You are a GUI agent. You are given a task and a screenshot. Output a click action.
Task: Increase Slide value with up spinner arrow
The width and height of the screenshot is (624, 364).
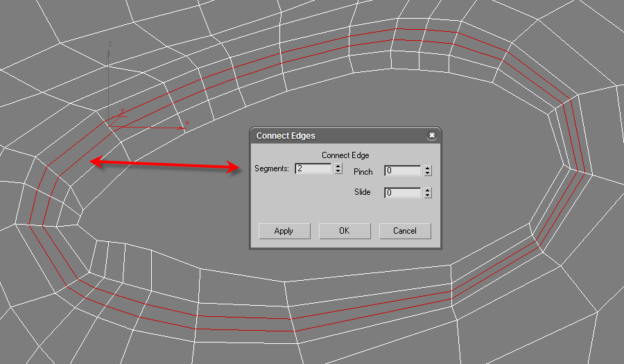pos(428,190)
